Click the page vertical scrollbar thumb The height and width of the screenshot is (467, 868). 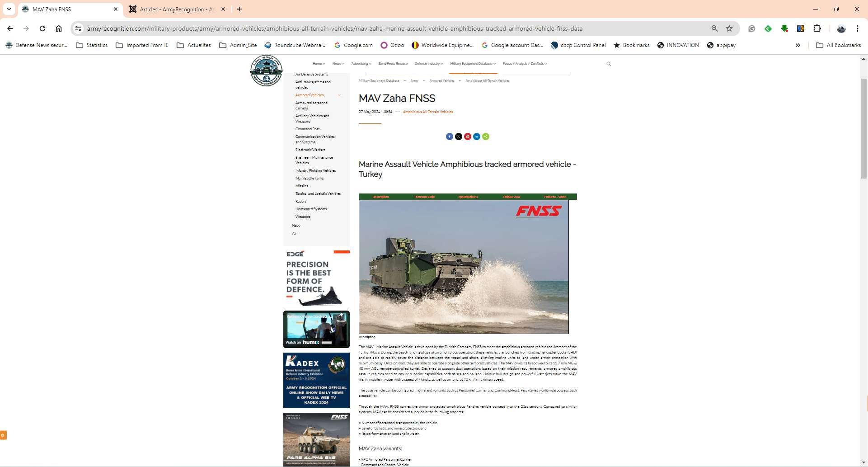click(x=863, y=129)
